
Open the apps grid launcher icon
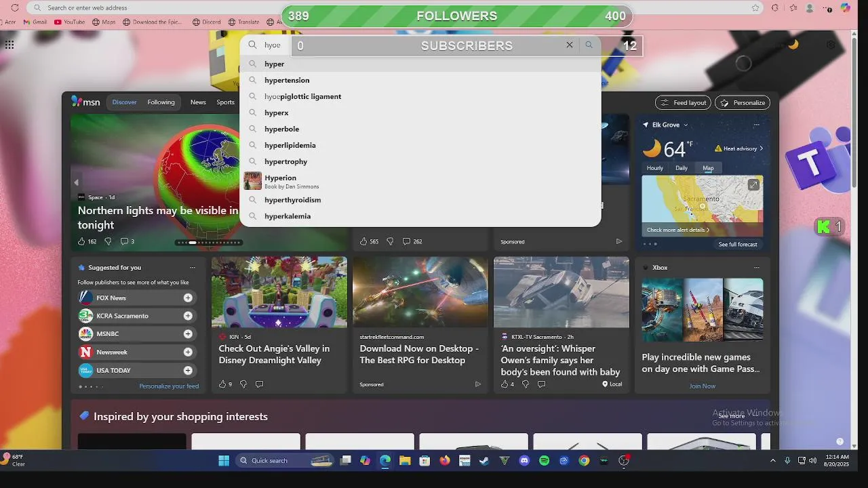(9, 45)
